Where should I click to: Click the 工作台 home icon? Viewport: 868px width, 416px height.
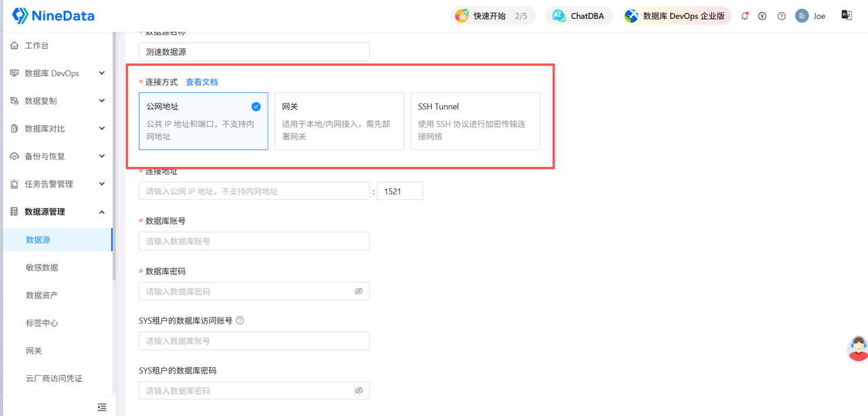[x=14, y=45]
